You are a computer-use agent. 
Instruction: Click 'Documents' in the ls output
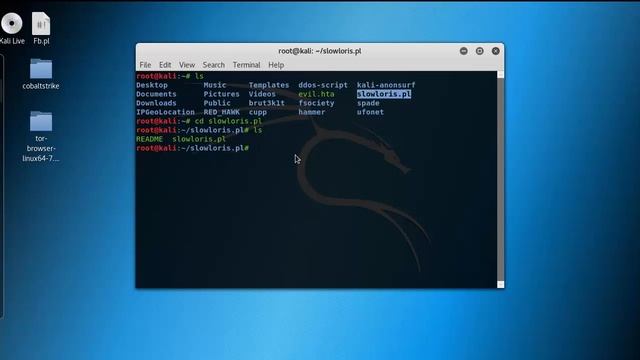(x=156, y=94)
